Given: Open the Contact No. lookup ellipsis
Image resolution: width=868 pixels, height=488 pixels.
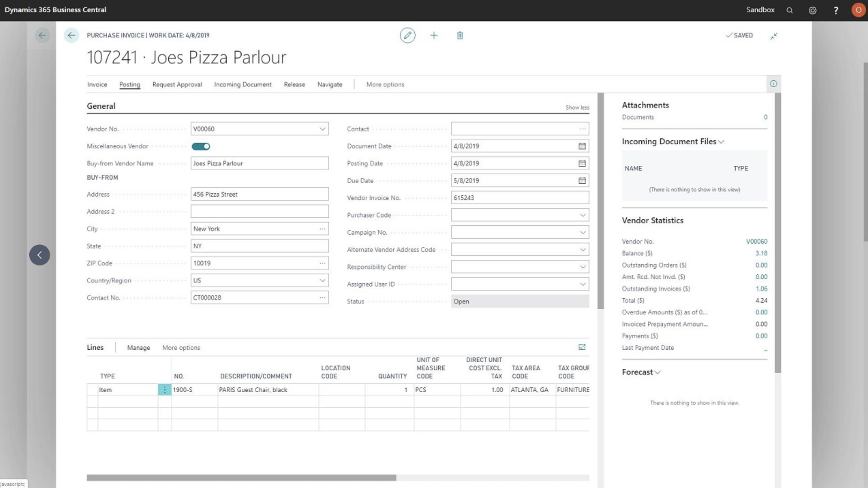Looking at the screenshot, I should (x=322, y=298).
